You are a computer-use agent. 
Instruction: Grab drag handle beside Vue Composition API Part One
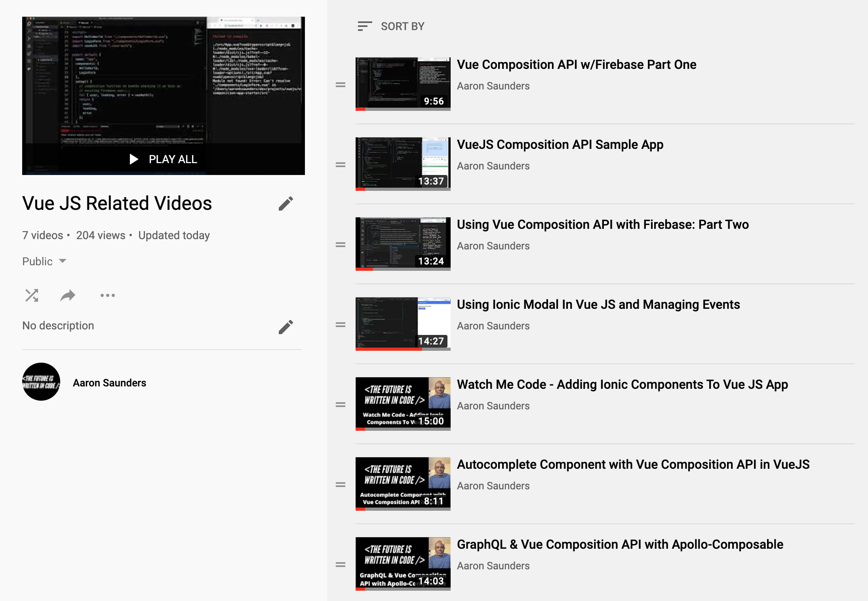pyautogui.click(x=341, y=85)
